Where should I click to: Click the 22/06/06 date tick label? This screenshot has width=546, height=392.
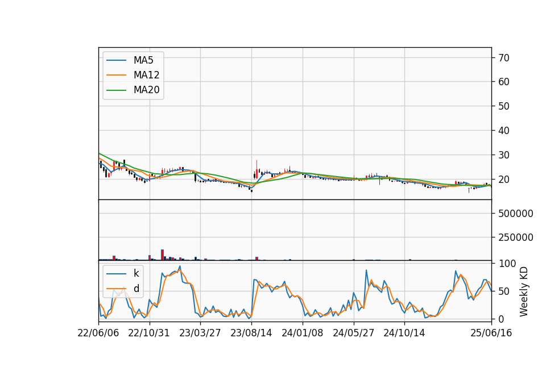coord(98,333)
